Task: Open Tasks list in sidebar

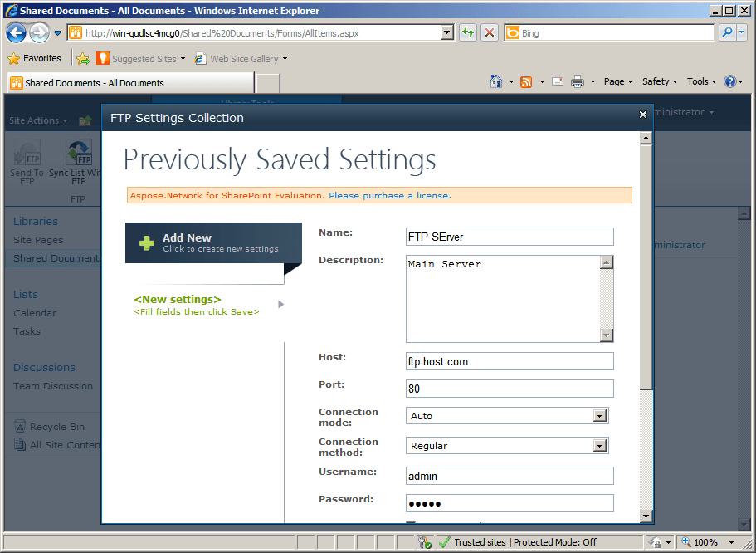Action: [27, 331]
